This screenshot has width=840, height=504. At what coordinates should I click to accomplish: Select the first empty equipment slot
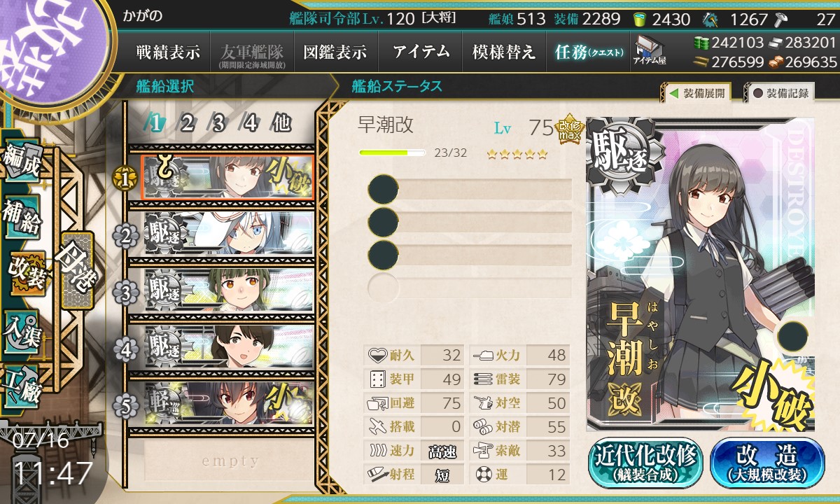470,189
